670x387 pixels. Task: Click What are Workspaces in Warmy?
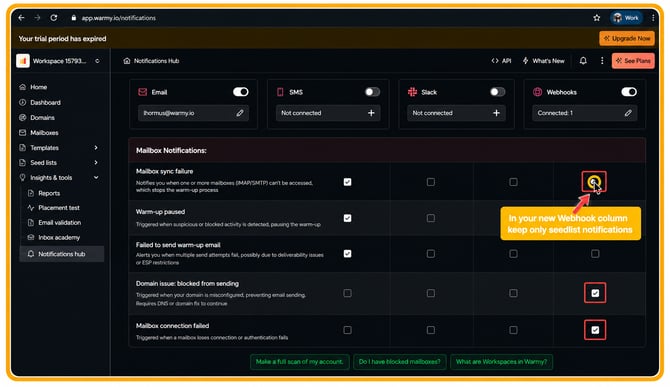(x=501, y=362)
